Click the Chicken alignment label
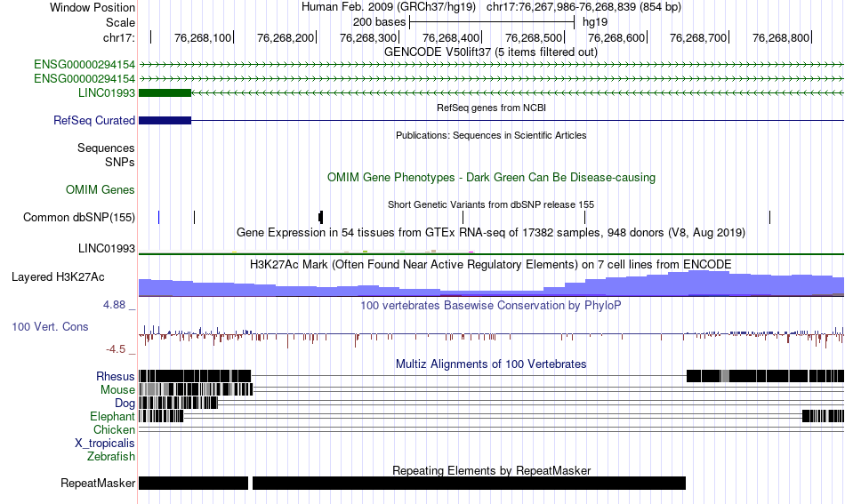 114,429
